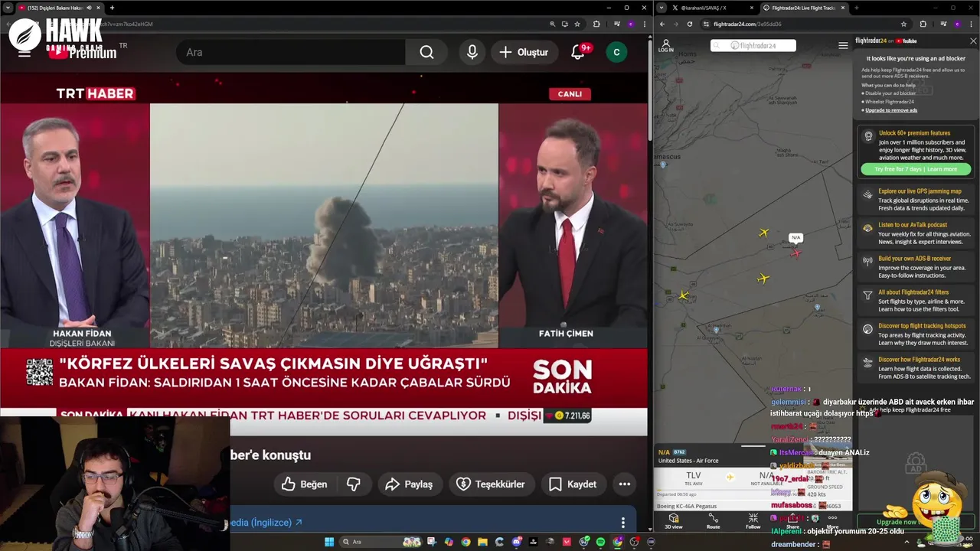980x551 pixels.
Task: Open extensions puzzle icon in YouTube window
Action: [x=596, y=24]
